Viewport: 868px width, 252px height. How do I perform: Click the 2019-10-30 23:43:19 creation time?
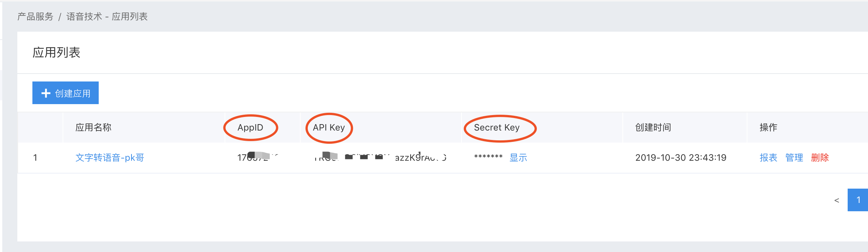click(681, 158)
